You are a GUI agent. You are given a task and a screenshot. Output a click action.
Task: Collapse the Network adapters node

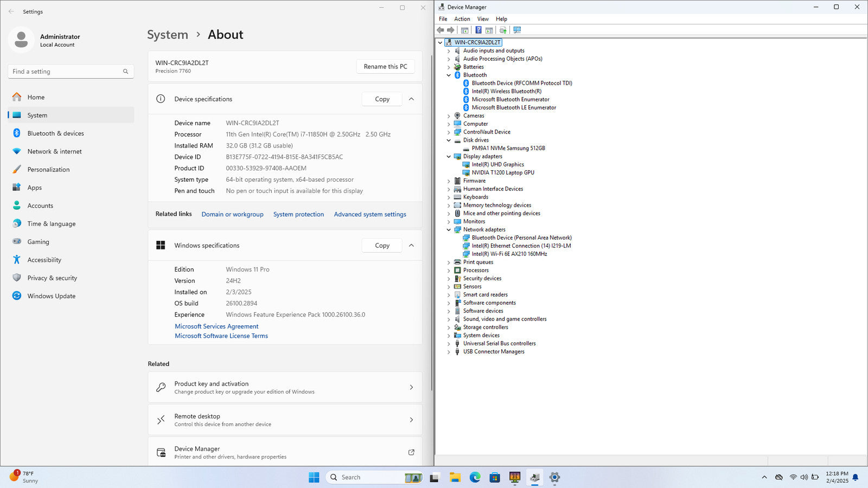[449, 229]
